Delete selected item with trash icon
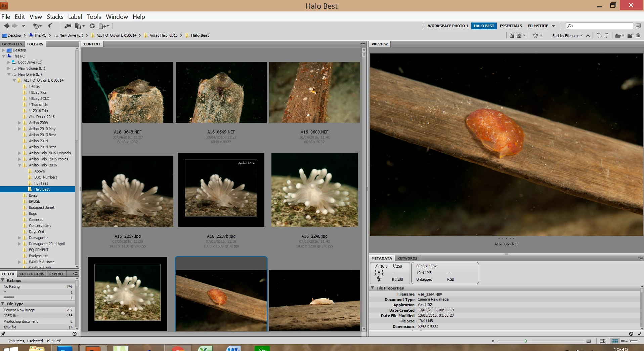The width and height of the screenshot is (644, 351). (638, 35)
